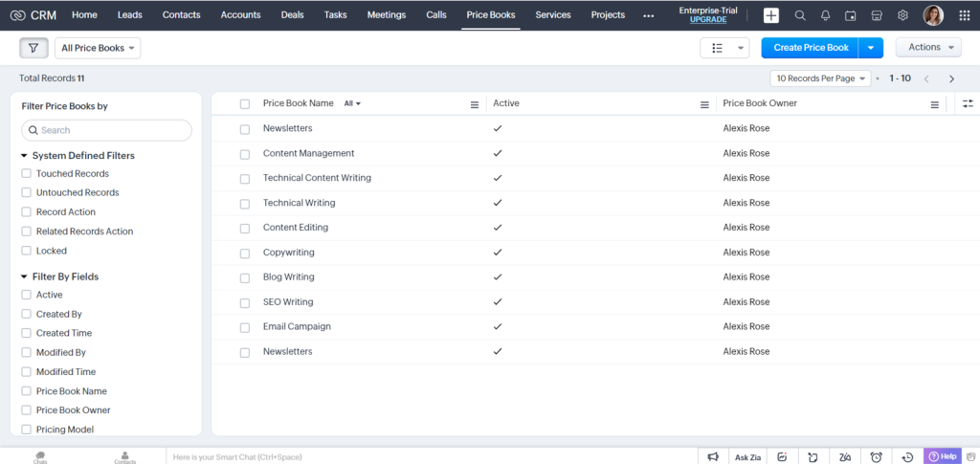Open the notifications bell icon
980x464 pixels.
click(x=826, y=15)
